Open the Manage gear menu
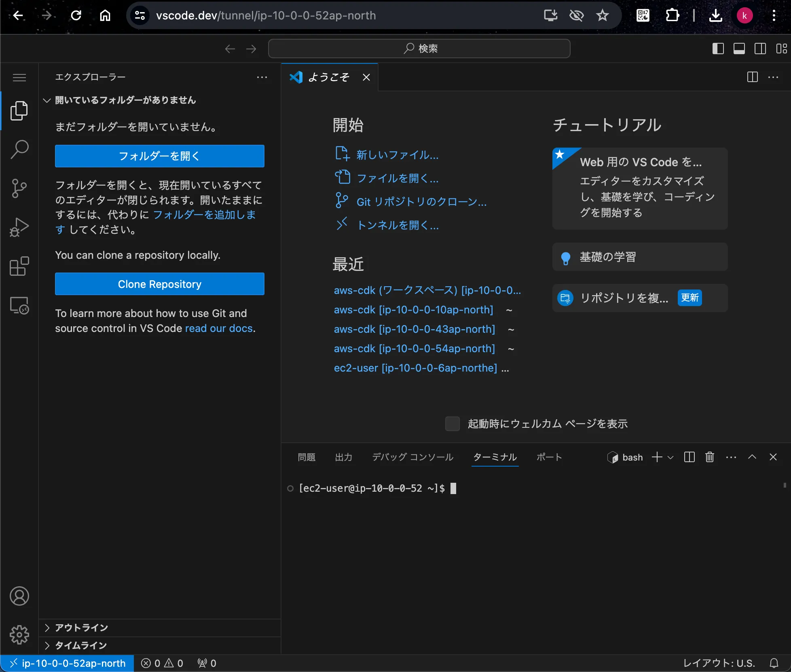The height and width of the screenshot is (672, 791). coord(19,635)
